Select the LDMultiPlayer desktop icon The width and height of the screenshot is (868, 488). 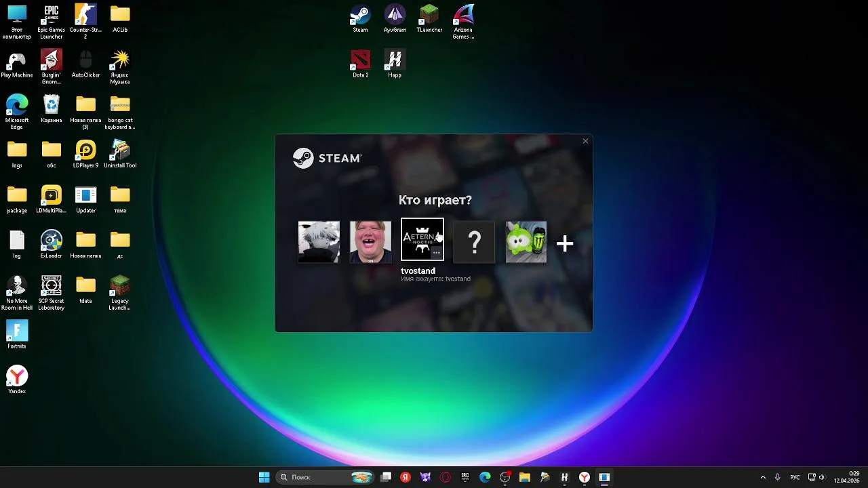point(51,200)
